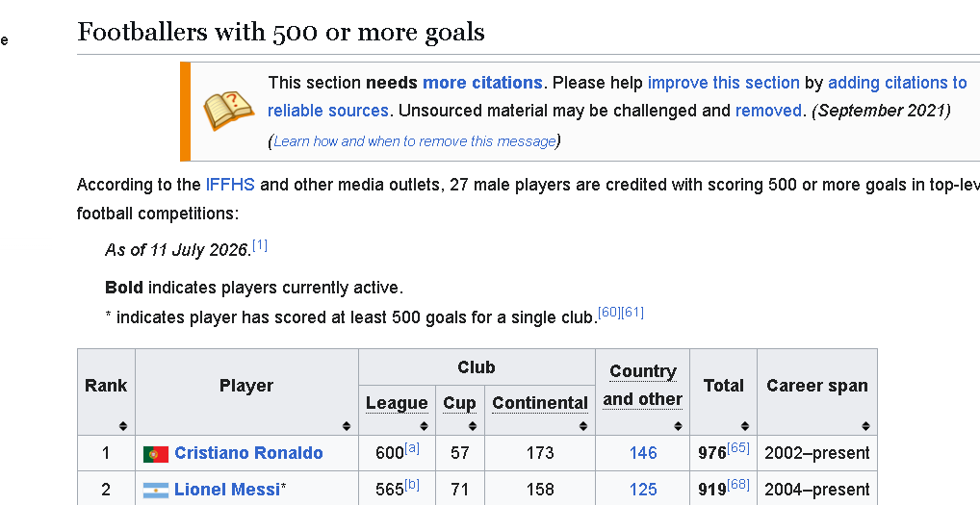
Task: Click the Portugal flag icon
Action: coord(156,454)
